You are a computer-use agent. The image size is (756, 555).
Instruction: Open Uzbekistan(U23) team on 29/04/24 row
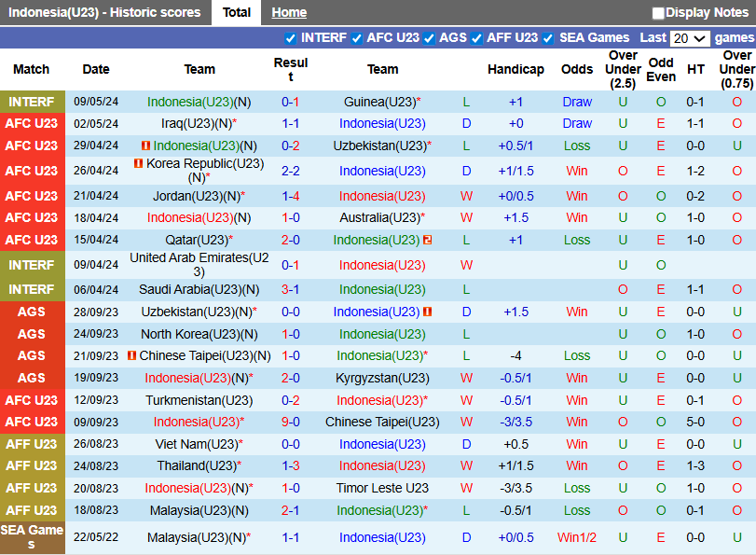click(x=382, y=146)
